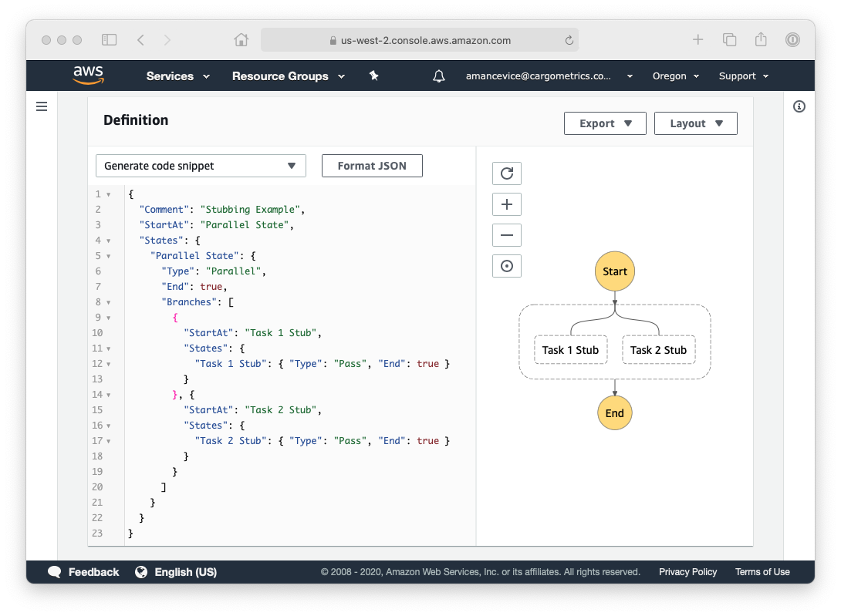Click the Format JSON button
The image size is (841, 616).
tap(372, 166)
